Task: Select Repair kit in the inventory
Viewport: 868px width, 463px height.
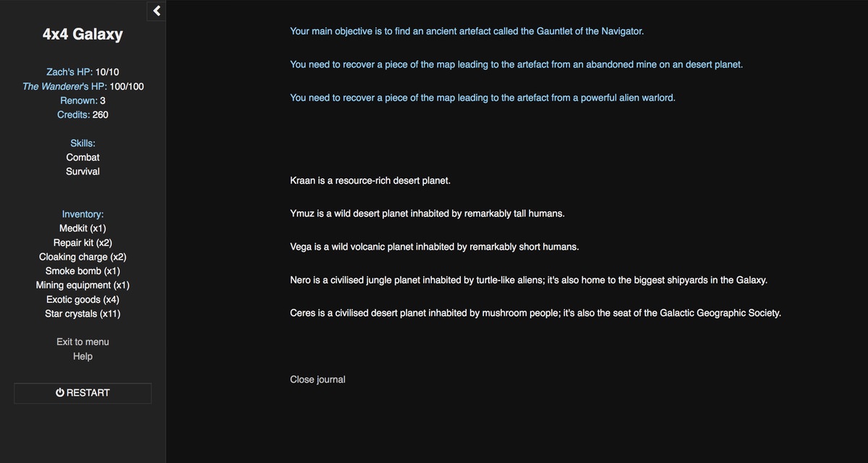Action: (82, 242)
